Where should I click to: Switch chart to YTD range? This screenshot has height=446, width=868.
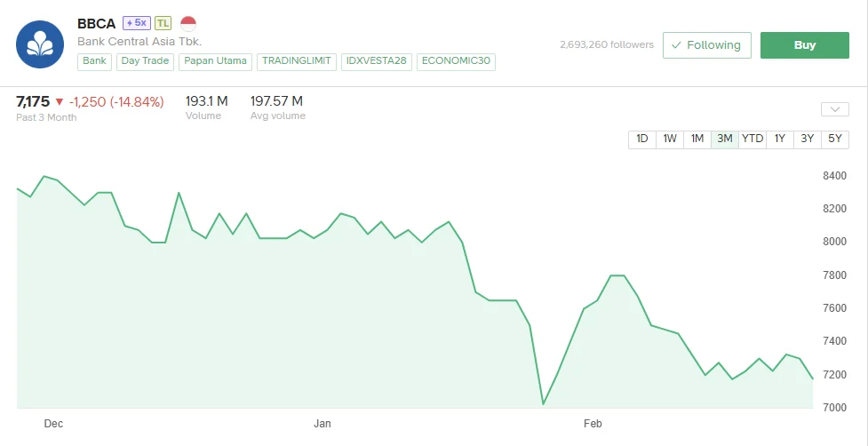pyautogui.click(x=753, y=139)
